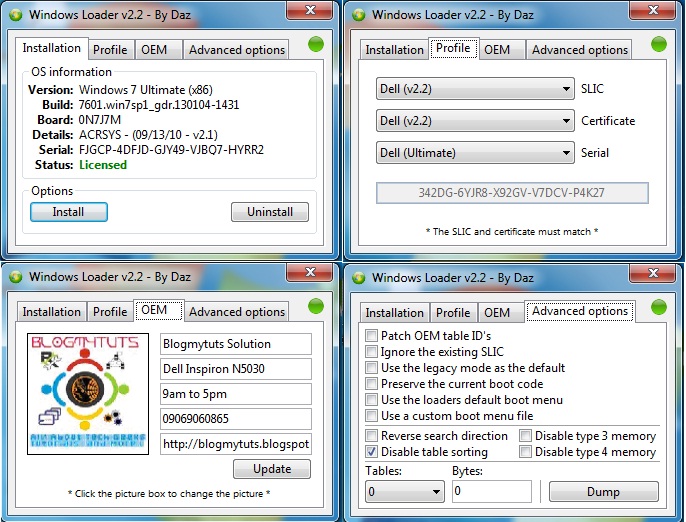686x522 pixels.
Task: Switch to the OEM tab in Installation window
Action: tap(154, 50)
